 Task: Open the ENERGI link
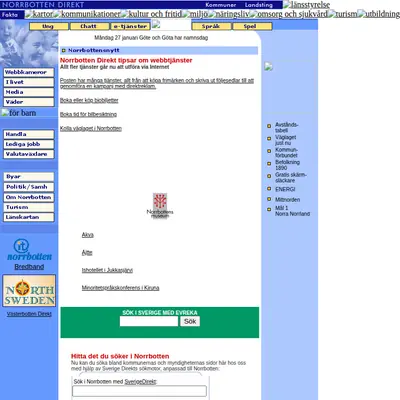coord(285,189)
